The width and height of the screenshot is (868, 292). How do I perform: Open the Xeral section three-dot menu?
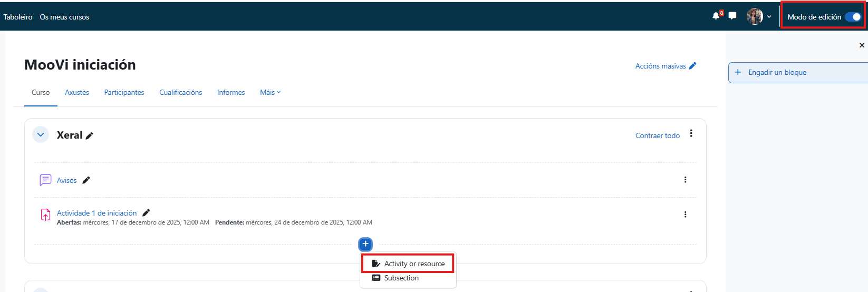pos(691,134)
